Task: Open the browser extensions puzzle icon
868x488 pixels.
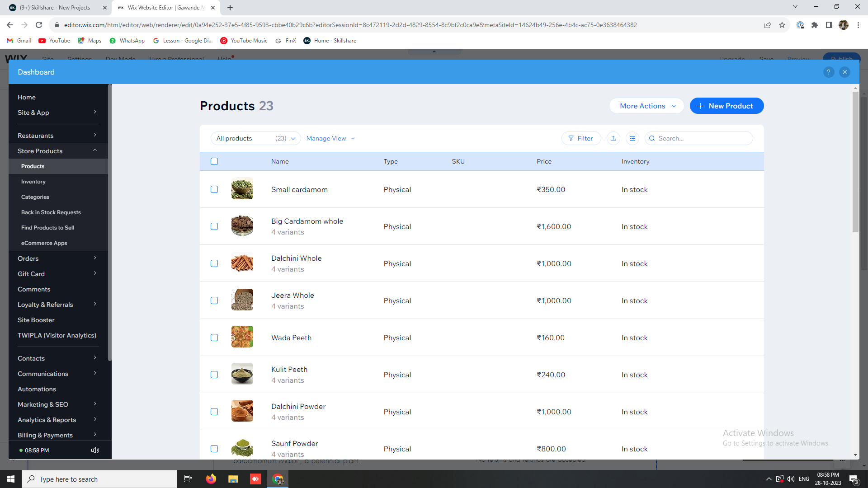Action: (x=815, y=25)
